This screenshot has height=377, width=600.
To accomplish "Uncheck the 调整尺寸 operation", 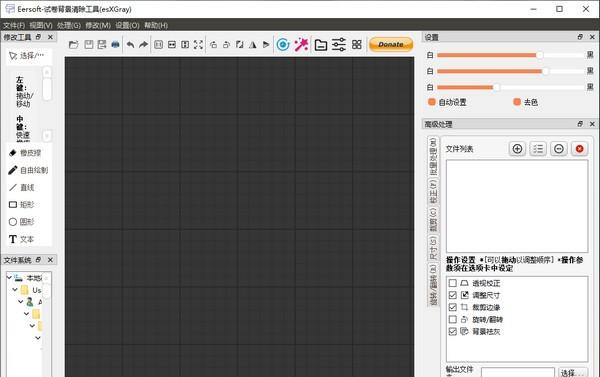I will pyautogui.click(x=453, y=295).
